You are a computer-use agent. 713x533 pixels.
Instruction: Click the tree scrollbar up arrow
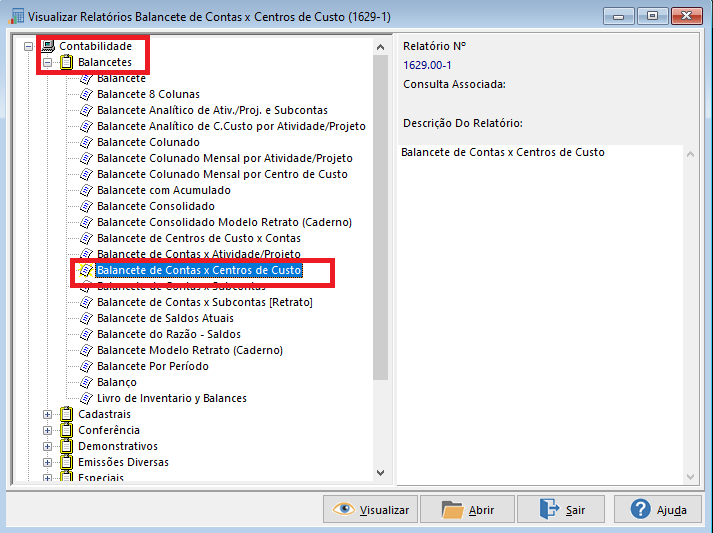[381, 47]
